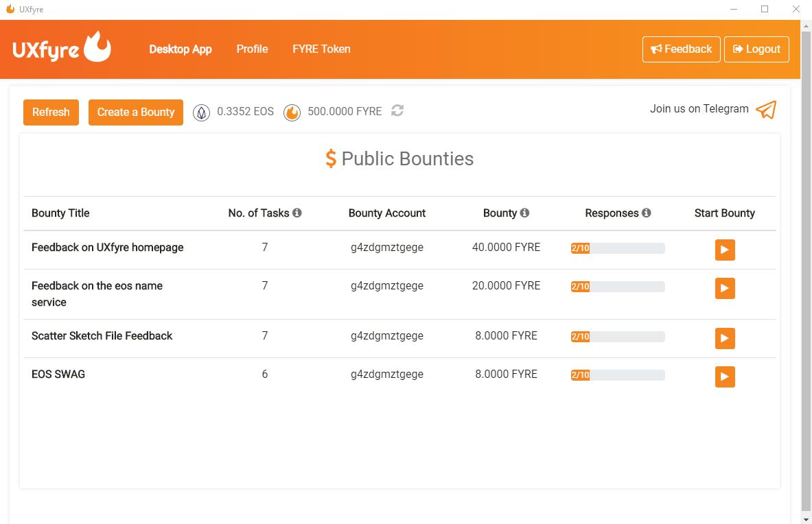The height and width of the screenshot is (524, 812).
Task: Click the UXfyre flame logo
Action: [61, 47]
